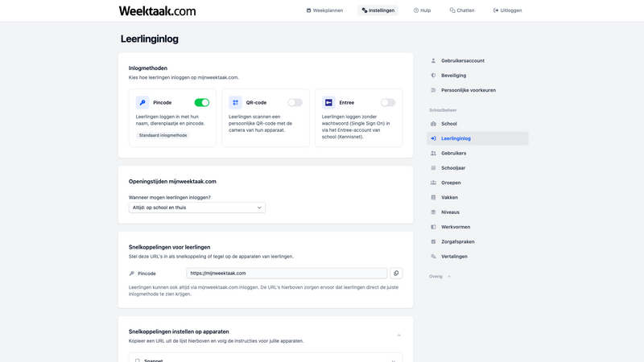Screen dimensions: 644x362
Task: Open Weekplannen in the top navigation
Action: coord(324,10)
